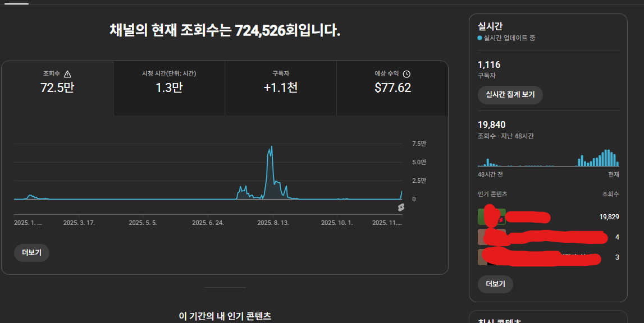Click 더보기 at the bottom of 실시간 card
Screen dimensions: 644x323
pyautogui.click(x=495, y=284)
